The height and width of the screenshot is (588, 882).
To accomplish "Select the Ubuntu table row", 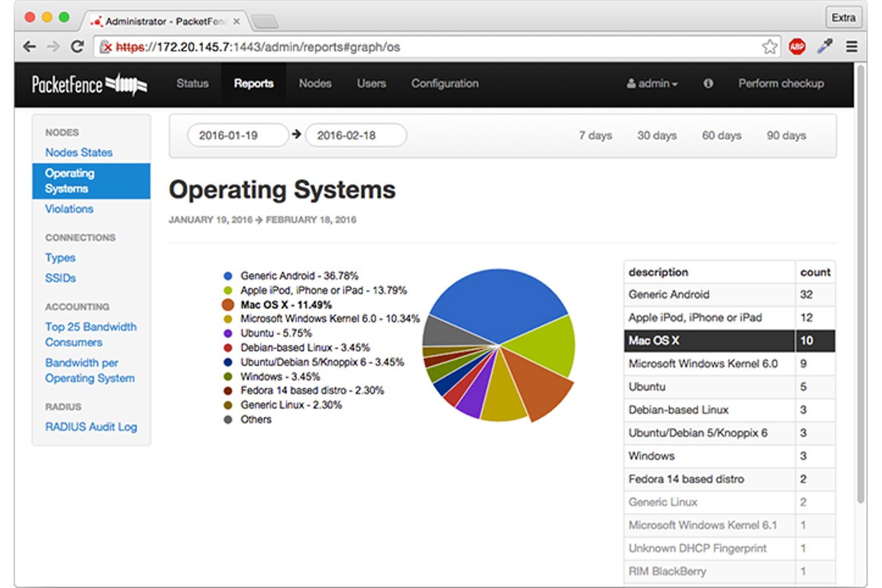I will (x=729, y=387).
